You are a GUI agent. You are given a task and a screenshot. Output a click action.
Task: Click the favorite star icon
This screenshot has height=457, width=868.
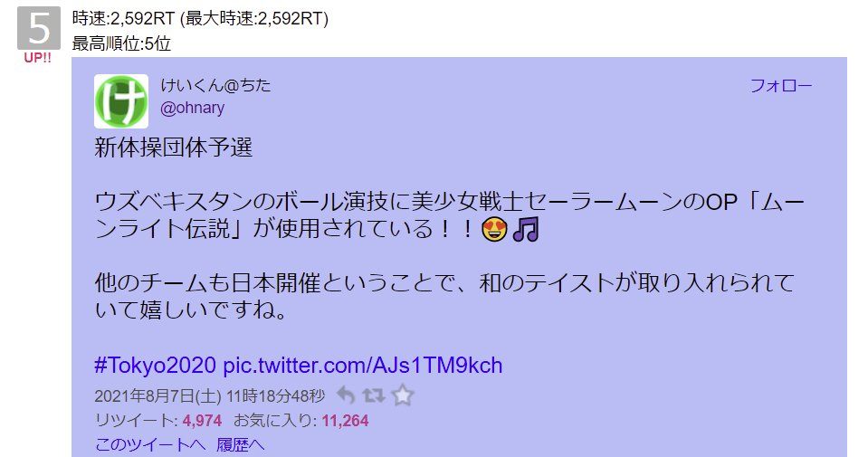click(x=403, y=395)
